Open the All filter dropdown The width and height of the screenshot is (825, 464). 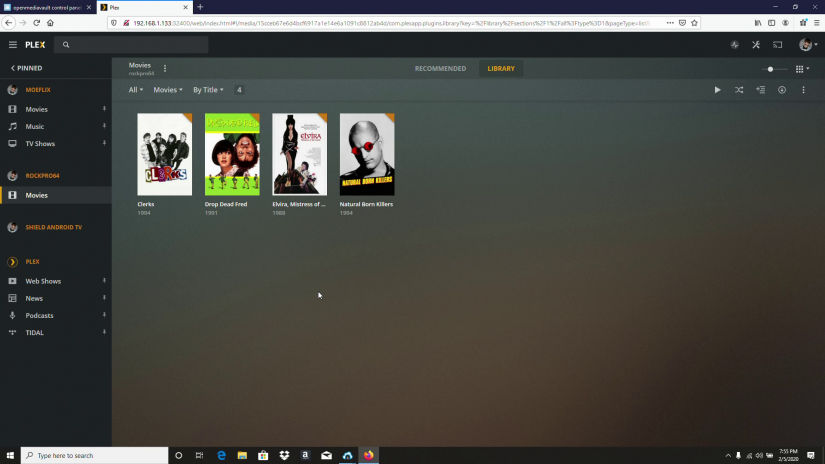pyautogui.click(x=136, y=90)
